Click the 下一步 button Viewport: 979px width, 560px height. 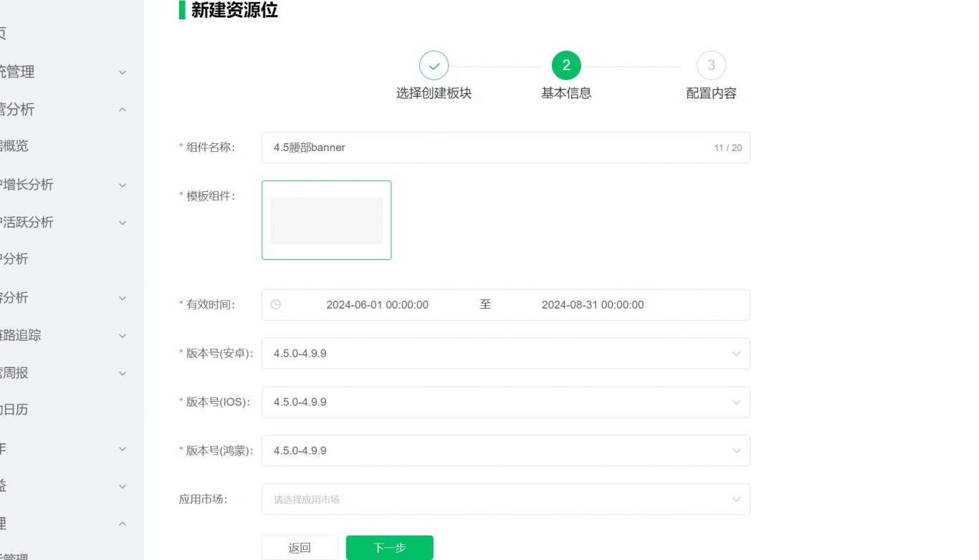coord(390,548)
